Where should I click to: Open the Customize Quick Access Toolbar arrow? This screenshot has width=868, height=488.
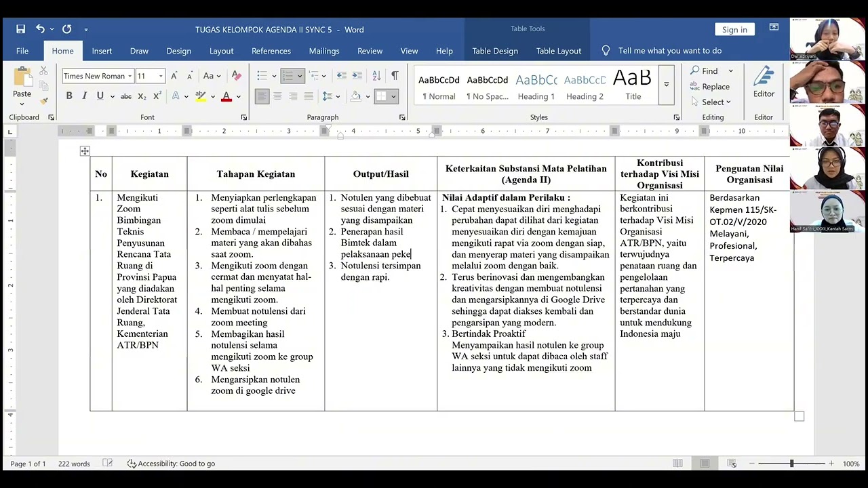86,29
